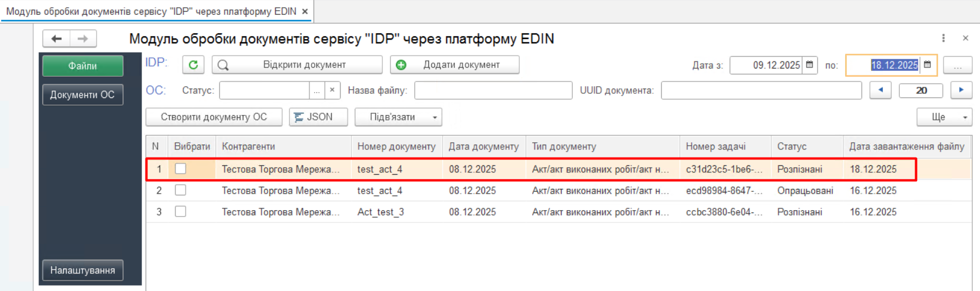Tick the checkbox in row 3
Image resolution: width=980 pixels, height=291 pixels.
tap(180, 211)
